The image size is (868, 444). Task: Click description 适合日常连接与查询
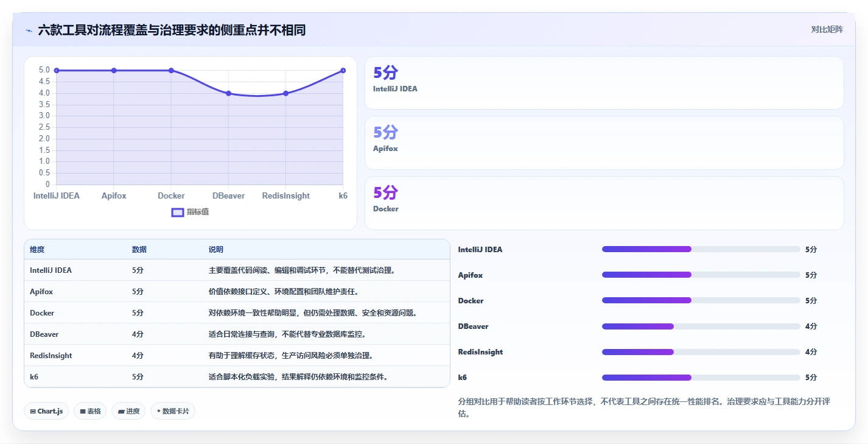click(x=243, y=334)
